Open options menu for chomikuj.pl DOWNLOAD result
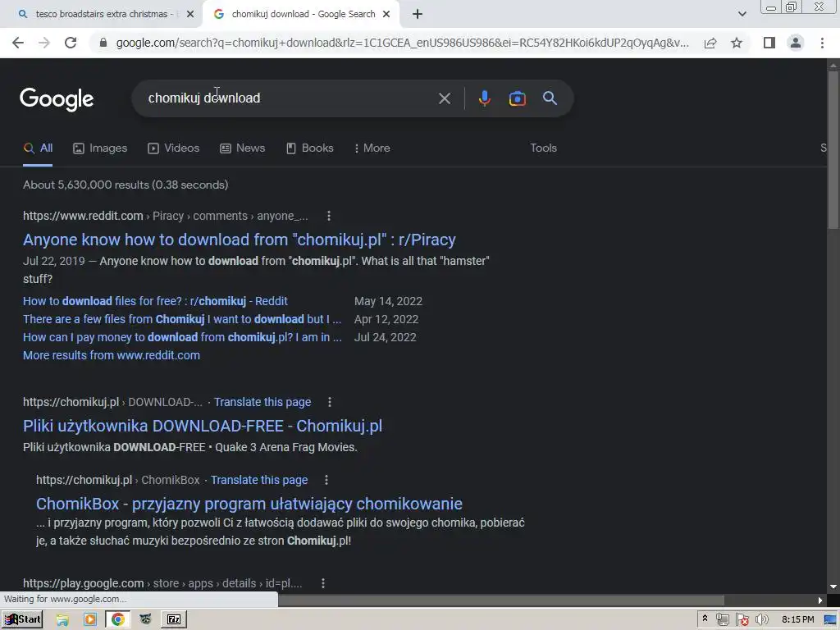Viewport: 840px width, 630px height. (x=330, y=402)
